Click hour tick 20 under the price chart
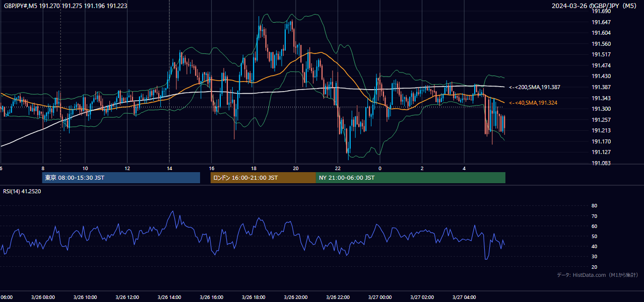Image resolution: width=644 pixels, height=302 pixels. (296, 169)
